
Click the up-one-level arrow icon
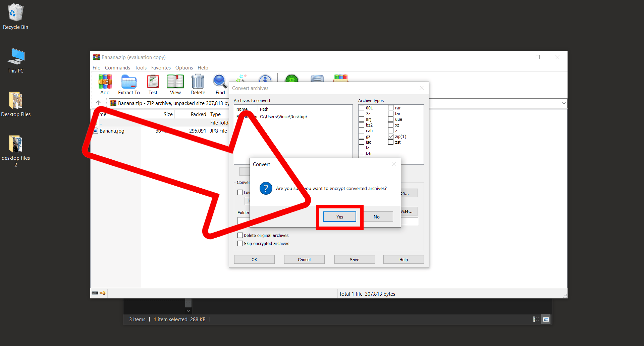point(98,103)
